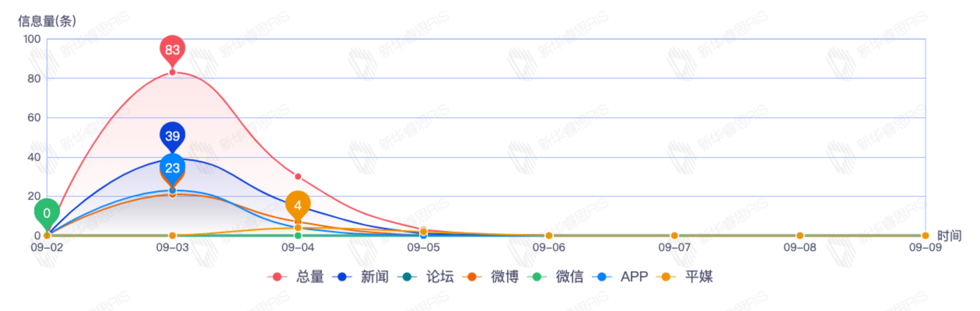Select the data point at 09-06
Image resolution: width=980 pixels, height=311 pixels.
click(549, 236)
